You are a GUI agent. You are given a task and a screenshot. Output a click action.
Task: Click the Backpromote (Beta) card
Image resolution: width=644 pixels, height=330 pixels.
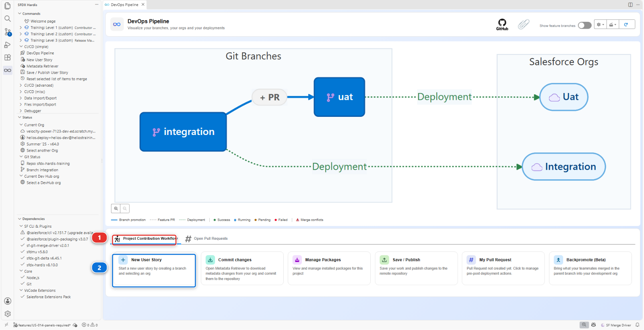pos(590,268)
